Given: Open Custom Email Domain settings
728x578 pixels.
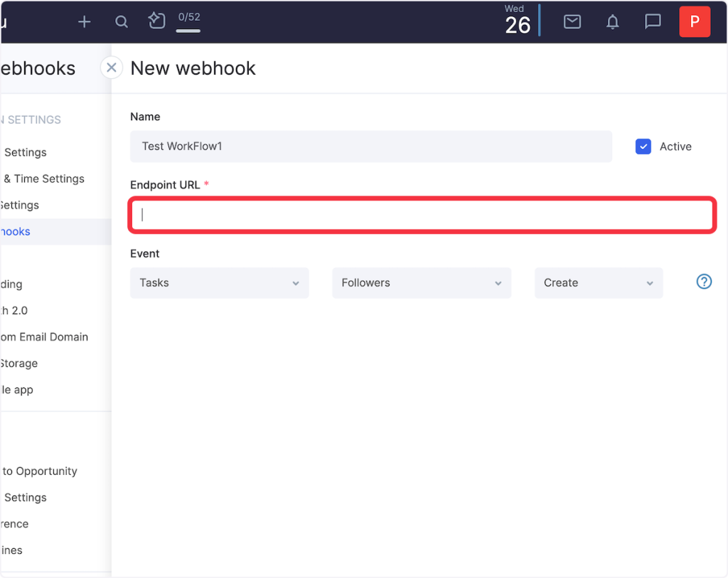Looking at the screenshot, I should click(44, 337).
